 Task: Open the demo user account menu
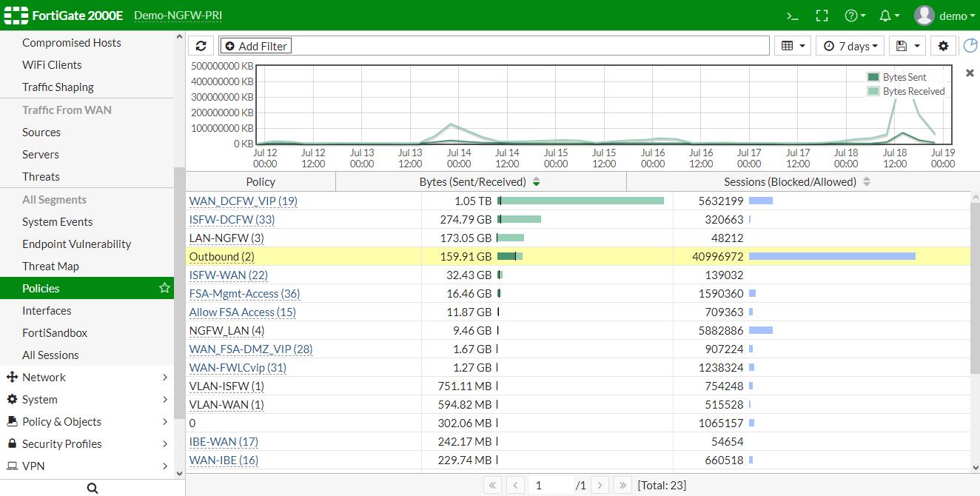(x=944, y=16)
